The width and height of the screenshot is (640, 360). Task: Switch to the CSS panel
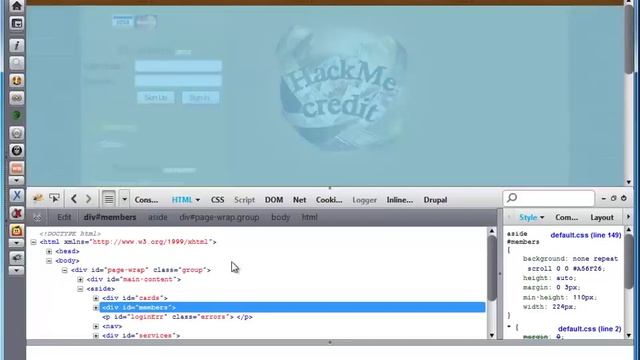217,200
